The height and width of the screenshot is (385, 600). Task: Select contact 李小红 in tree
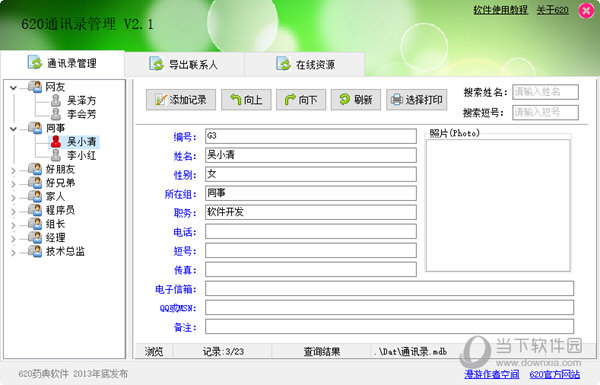(x=82, y=155)
